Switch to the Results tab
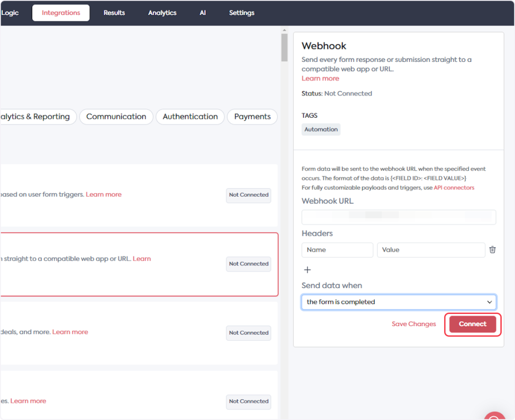This screenshot has width=515, height=420. pos(114,13)
